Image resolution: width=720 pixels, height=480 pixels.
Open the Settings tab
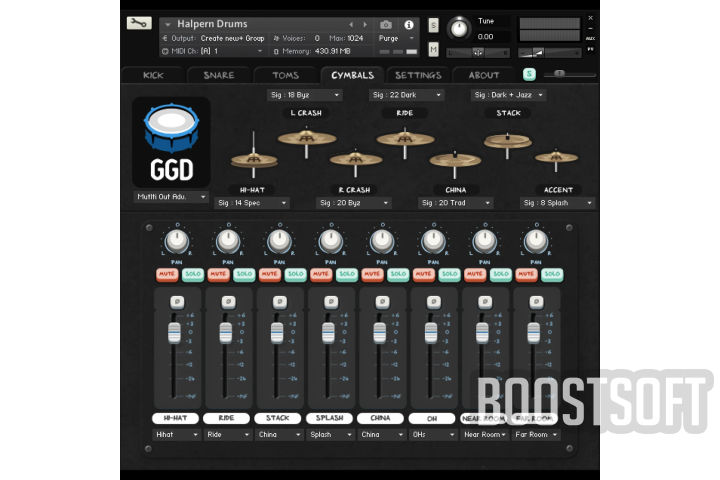coord(417,75)
